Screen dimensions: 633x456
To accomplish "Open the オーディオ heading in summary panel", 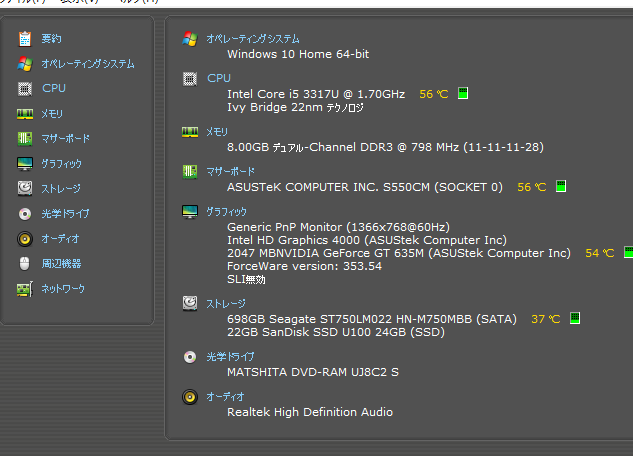I will (x=225, y=397).
